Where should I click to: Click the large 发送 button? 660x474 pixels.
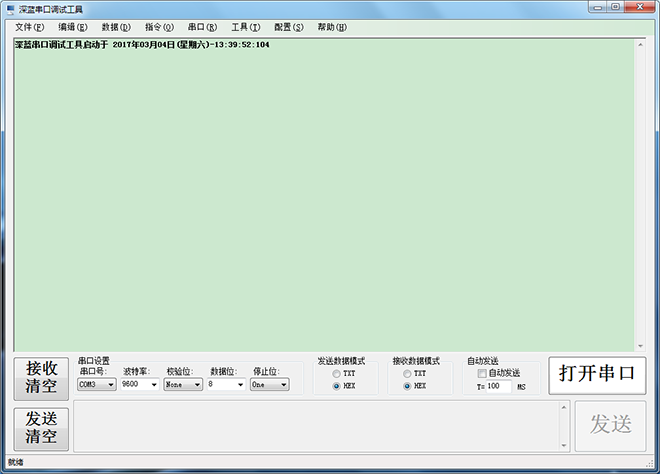click(x=610, y=424)
